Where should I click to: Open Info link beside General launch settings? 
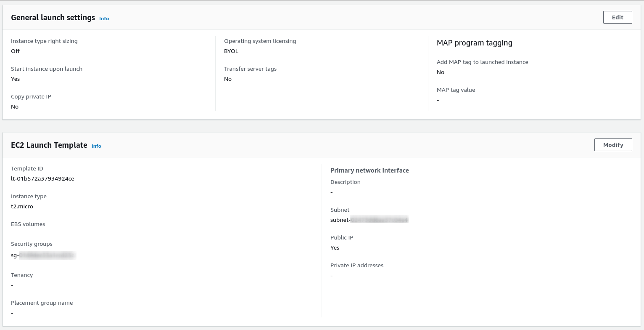(x=104, y=19)
